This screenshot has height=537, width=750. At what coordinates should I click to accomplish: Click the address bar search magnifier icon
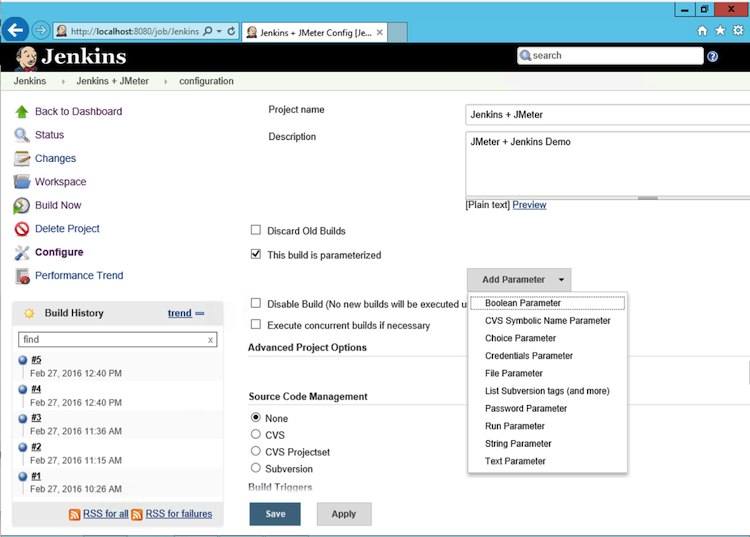tap(208, 31)
